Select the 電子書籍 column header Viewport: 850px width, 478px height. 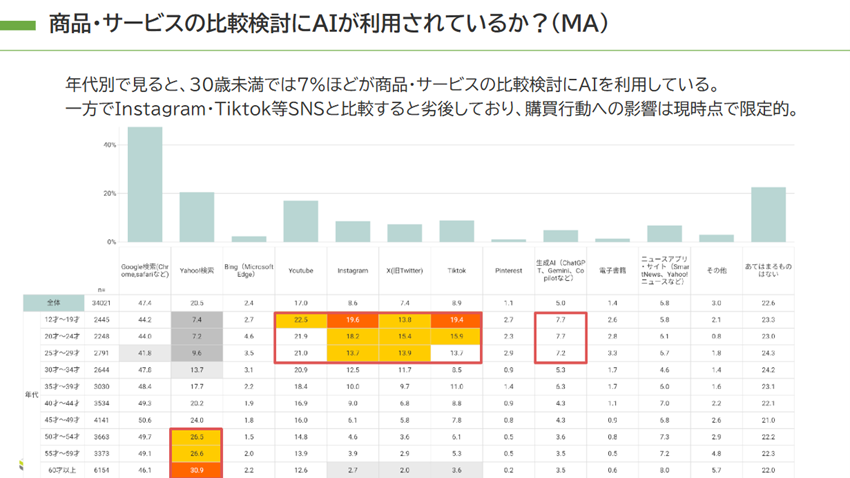click(x=612, y=270)
